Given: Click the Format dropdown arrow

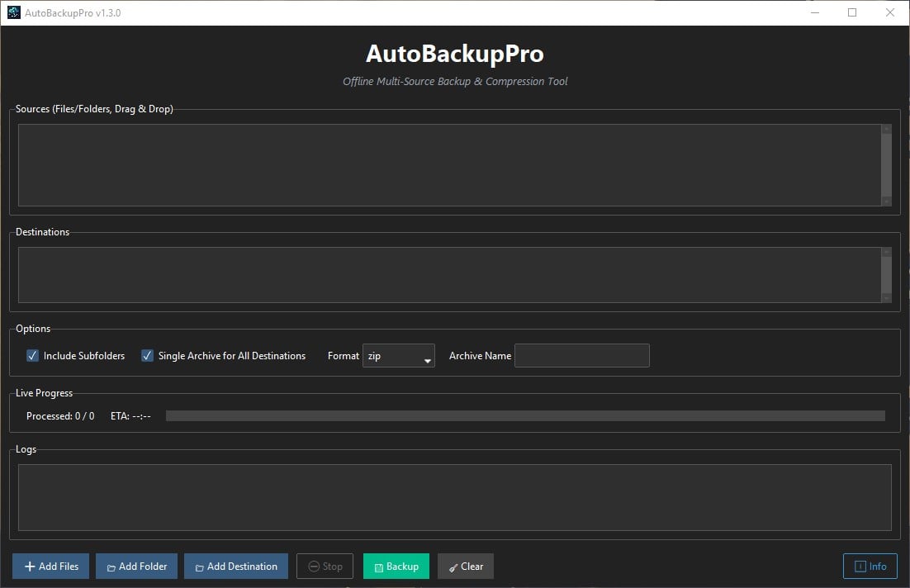Looking at the screenshot, I should click(427, 355).
